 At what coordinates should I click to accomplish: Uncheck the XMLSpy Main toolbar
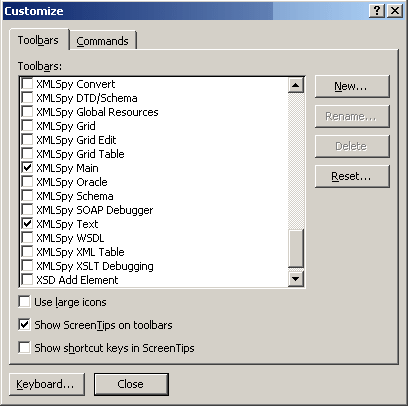click(27, 168)
